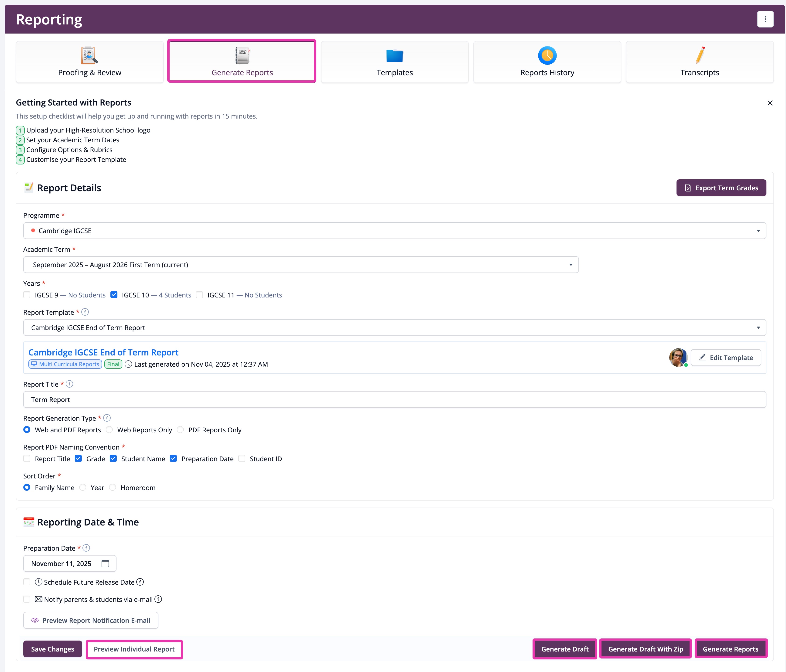The width and height of the screenshot is (786, 672).
Task: Open the Preparation Date calendar icon
Action: click(105, 563)
